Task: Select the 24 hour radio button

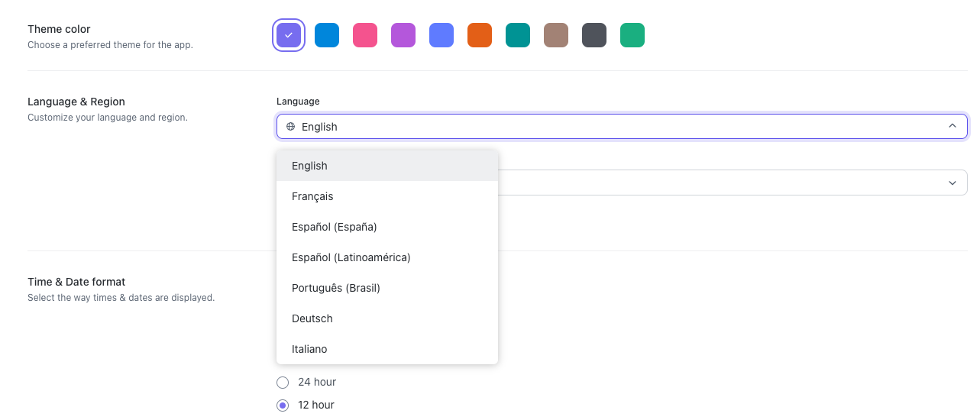Action: [x=283, y=382]
